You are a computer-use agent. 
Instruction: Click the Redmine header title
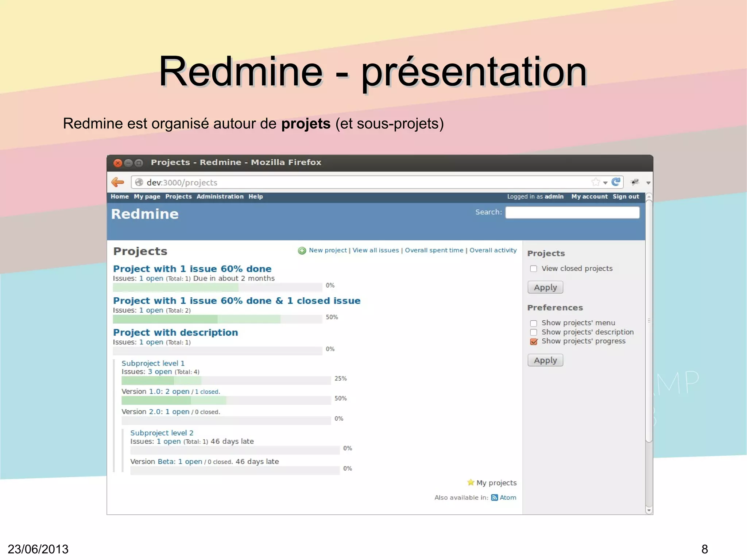pos(145,214)
